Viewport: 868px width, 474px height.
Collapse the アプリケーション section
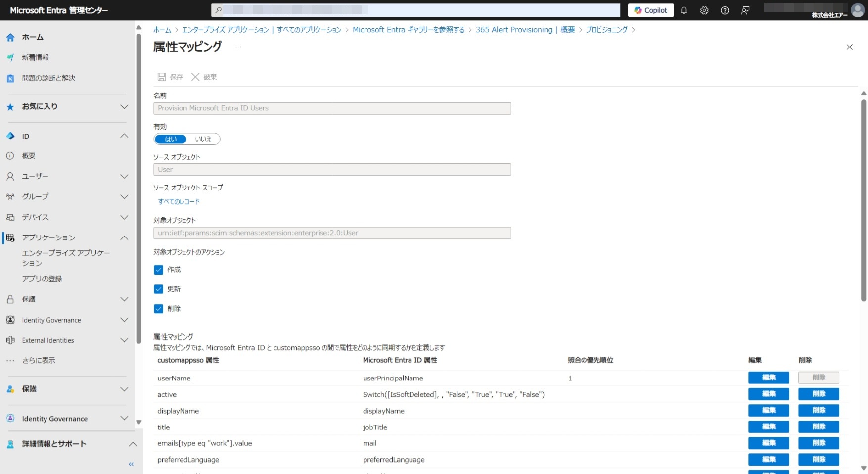pos(124,237)
